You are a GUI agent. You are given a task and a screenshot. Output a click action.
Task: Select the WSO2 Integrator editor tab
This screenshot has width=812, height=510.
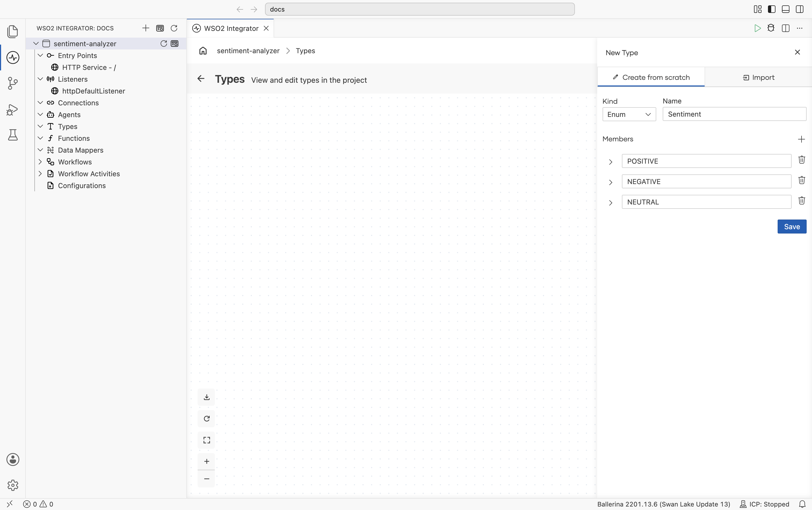[x=231, y=28]
